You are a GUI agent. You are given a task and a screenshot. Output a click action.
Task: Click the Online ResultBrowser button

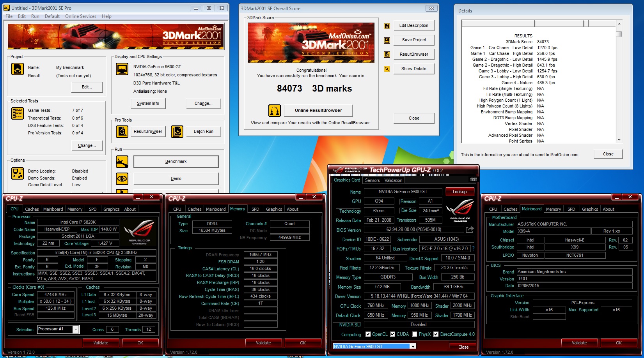[318, 110]
